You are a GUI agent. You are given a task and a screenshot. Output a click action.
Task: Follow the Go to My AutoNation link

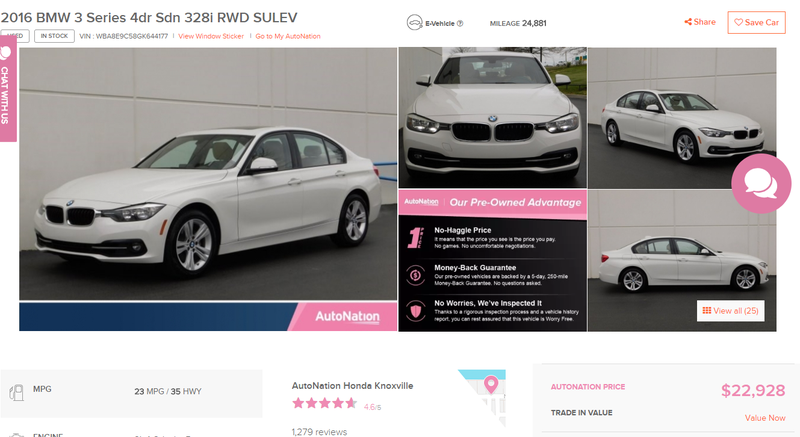288,36
